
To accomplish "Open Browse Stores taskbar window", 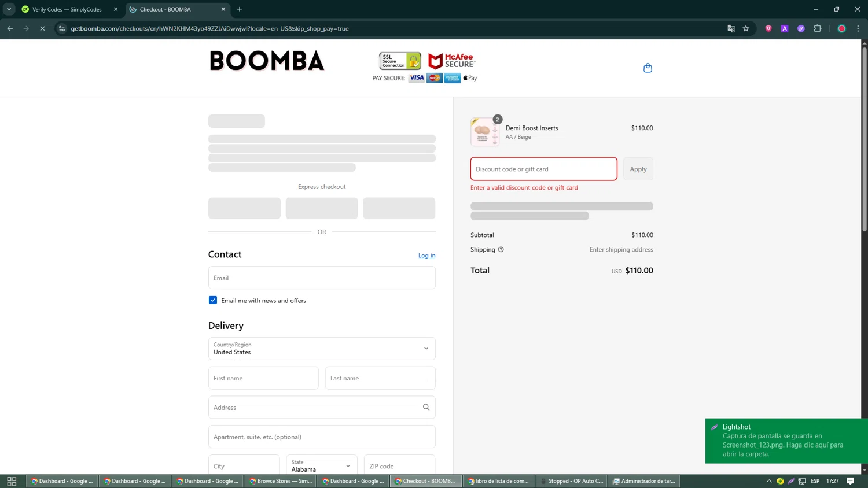I will click(x=281, y=481).
